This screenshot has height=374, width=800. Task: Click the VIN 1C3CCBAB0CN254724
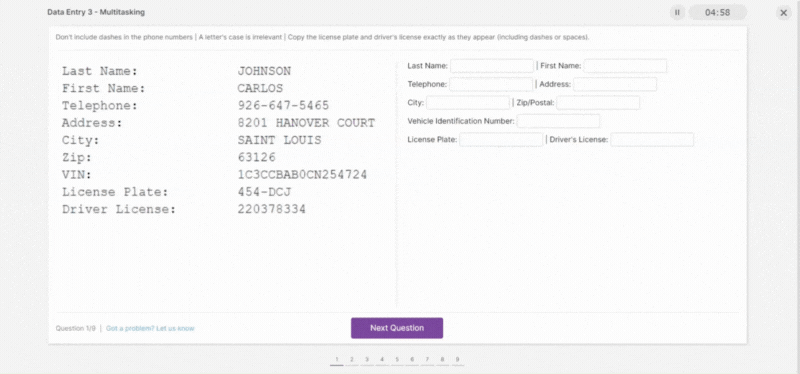[302, 174]
